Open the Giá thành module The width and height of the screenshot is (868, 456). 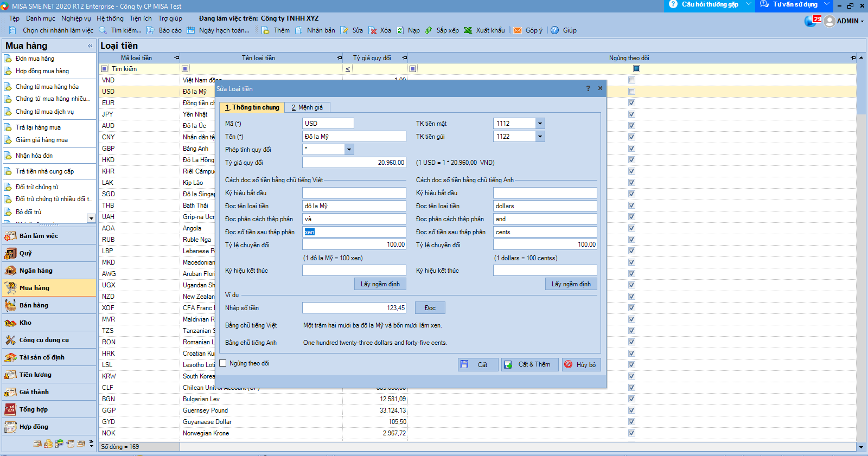(x=49, y=392)
